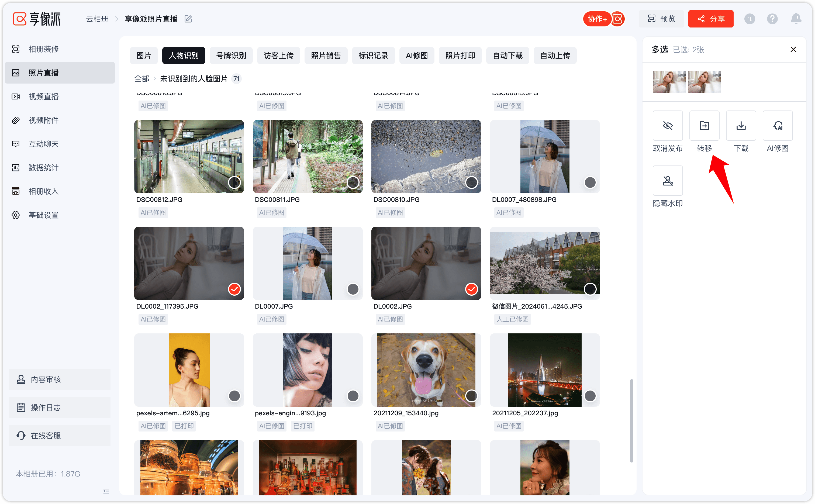The height and width of the screenshot is (504, 815).
Task: Open the help question mark icon
Action: 772,19
